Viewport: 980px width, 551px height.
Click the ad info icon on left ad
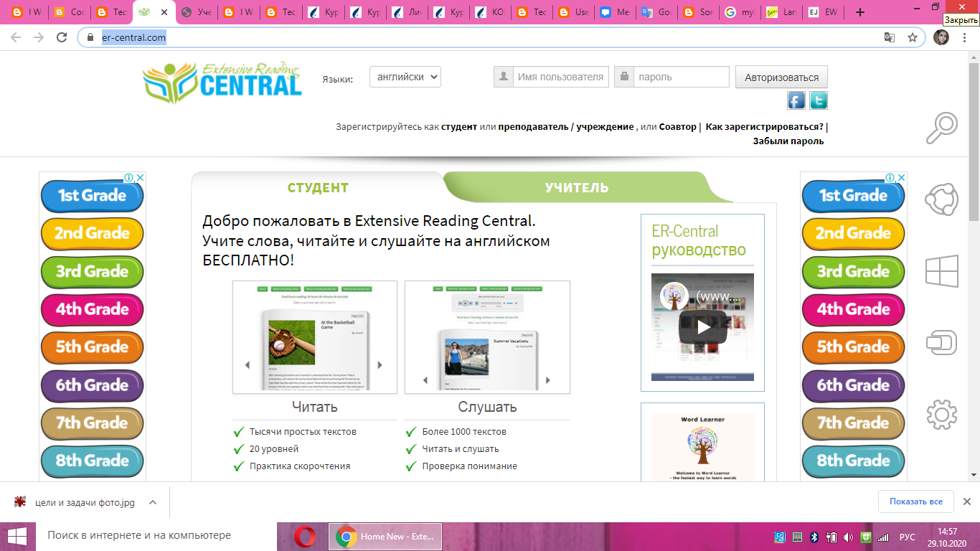tap(128, 177)
